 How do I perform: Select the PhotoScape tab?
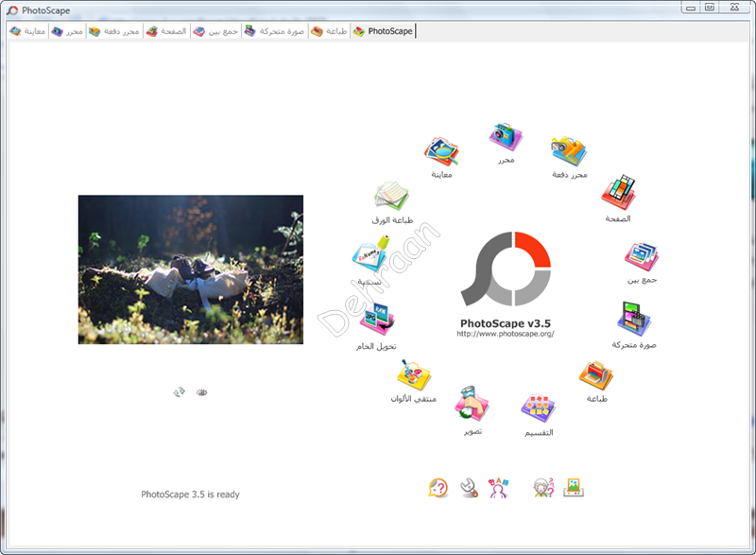(x=384, y=31)
